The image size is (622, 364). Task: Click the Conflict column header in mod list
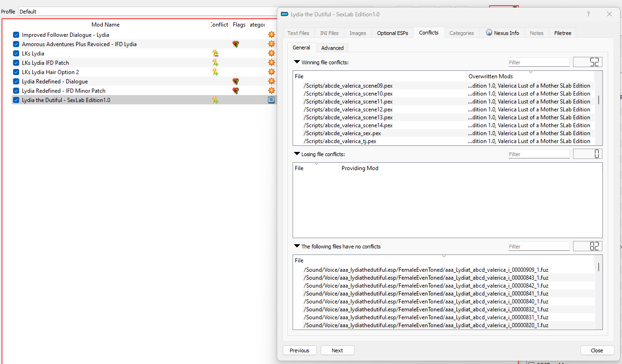pos(219,25)
